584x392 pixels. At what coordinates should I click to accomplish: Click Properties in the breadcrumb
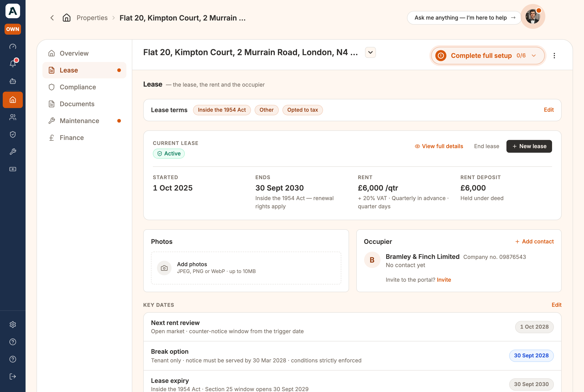coord(92,18)
